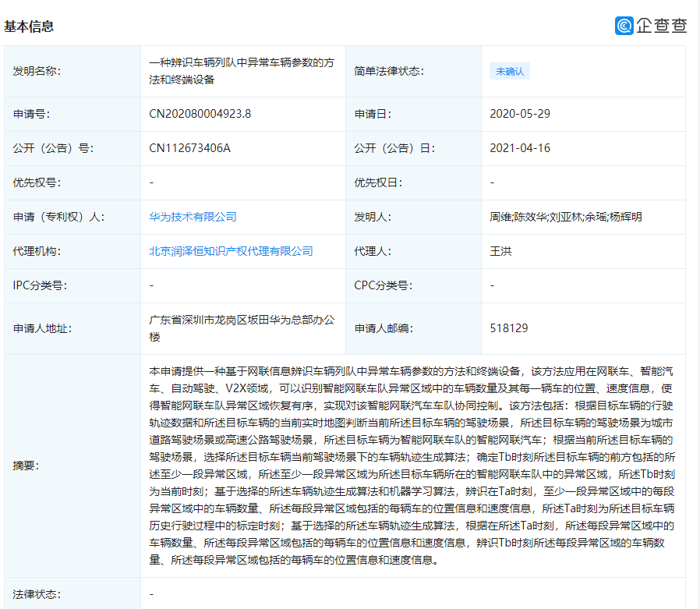This screenshot has width=700, height=609.
Task: Click the 发明人 label cell
Action: pos(413,217)
